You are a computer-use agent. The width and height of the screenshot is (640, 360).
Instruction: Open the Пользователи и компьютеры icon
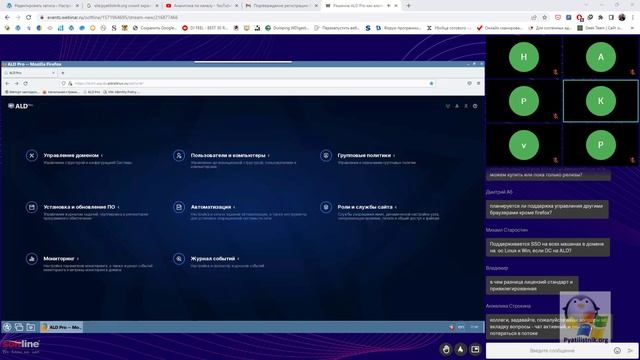[x=179, y=156]
